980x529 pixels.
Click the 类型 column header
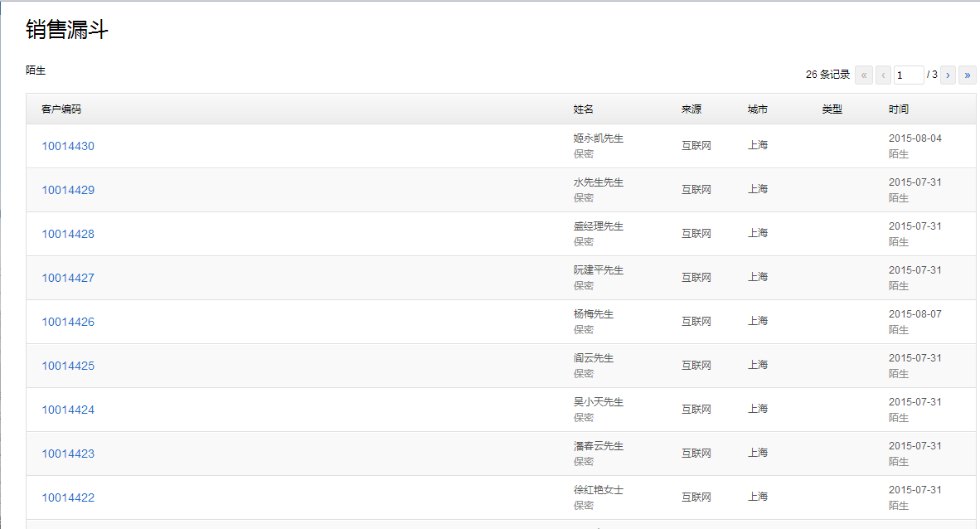832,109
